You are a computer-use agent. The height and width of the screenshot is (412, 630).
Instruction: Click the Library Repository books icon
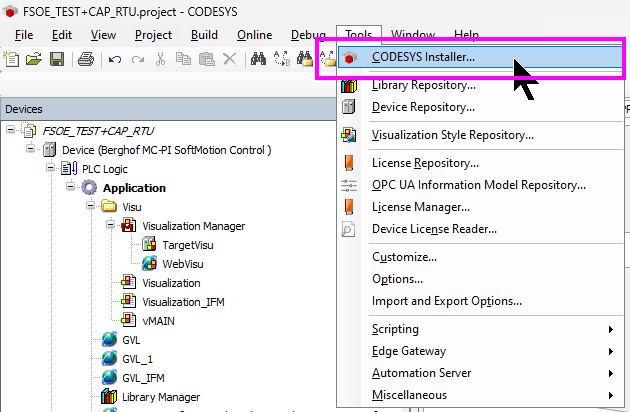coord(349,85)
